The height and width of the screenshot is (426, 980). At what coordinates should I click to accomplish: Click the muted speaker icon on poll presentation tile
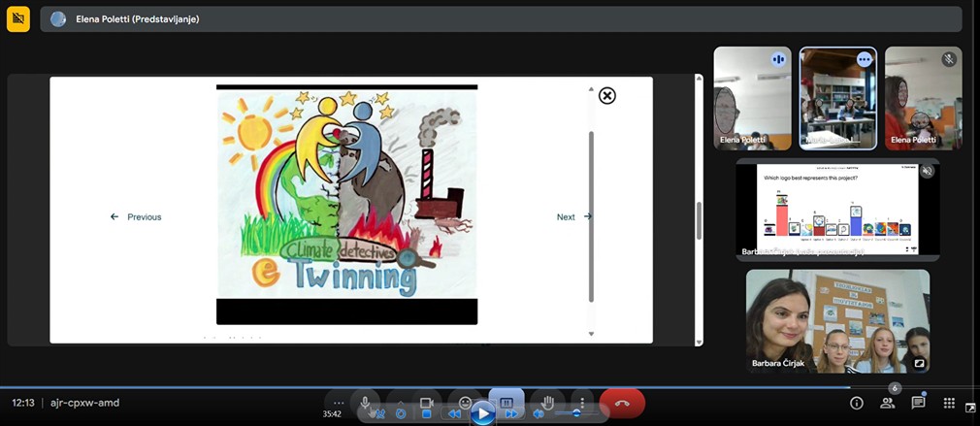pos(927,171)
